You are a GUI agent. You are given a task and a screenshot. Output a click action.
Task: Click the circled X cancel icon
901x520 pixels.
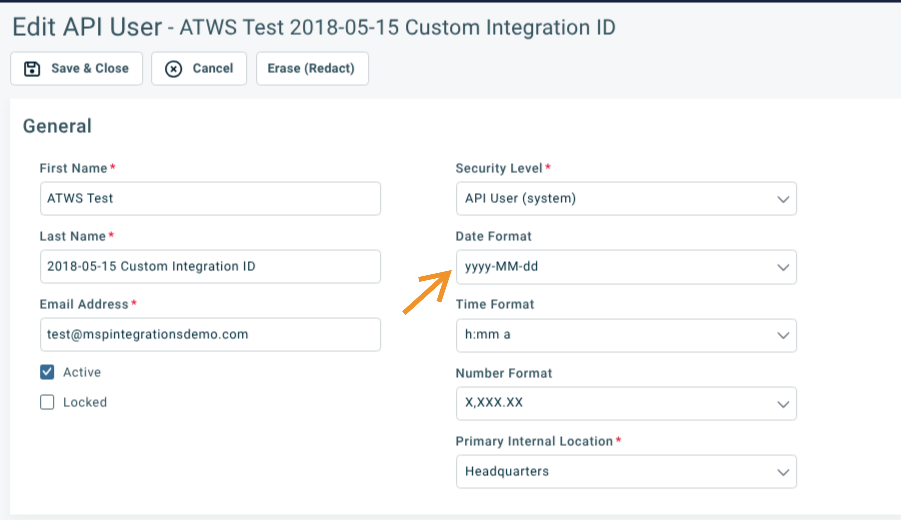[173, 69]
